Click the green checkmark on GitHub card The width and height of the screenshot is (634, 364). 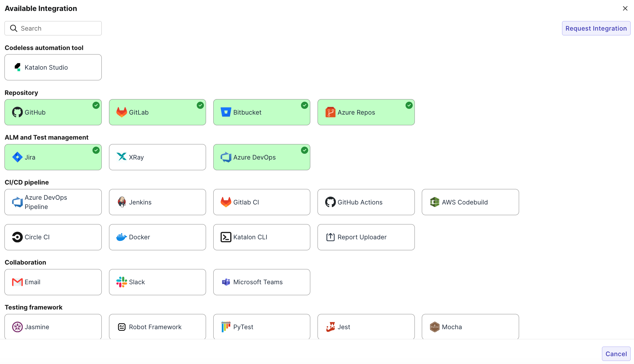(96, 105)
